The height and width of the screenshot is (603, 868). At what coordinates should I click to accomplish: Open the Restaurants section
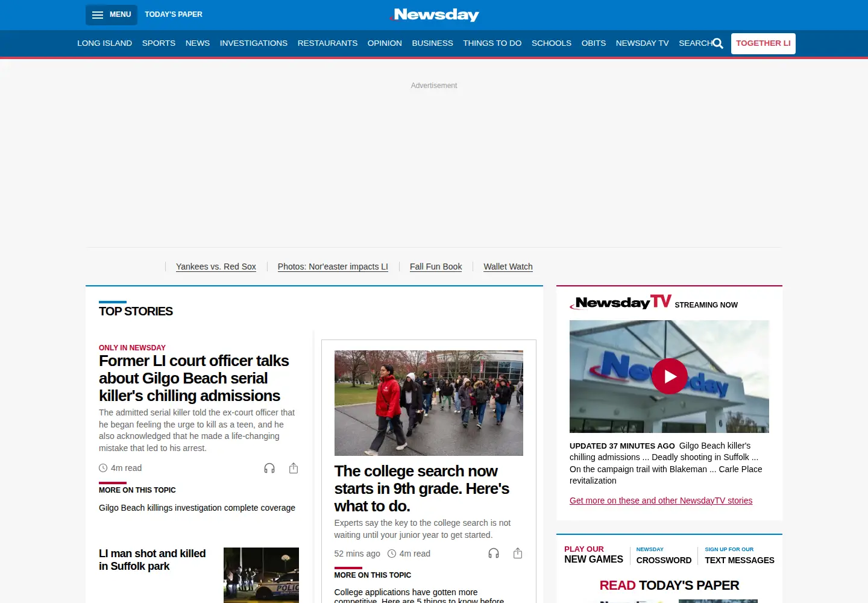[x=327, y=43]
